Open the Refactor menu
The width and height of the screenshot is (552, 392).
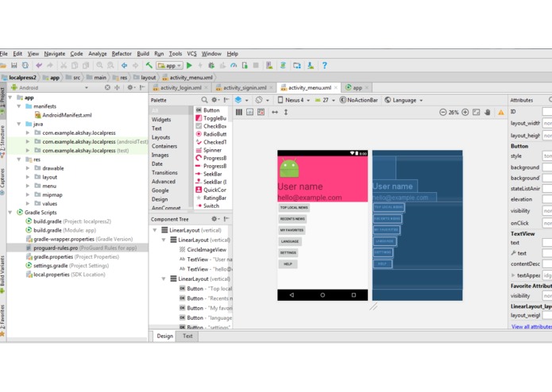122,54
